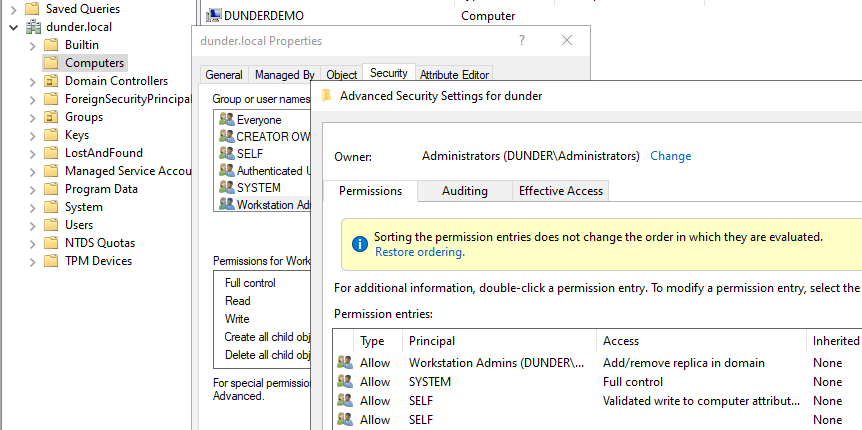Click the SYSTEM group icon in Properties list

pyautogui.click(x=226, y=187)
